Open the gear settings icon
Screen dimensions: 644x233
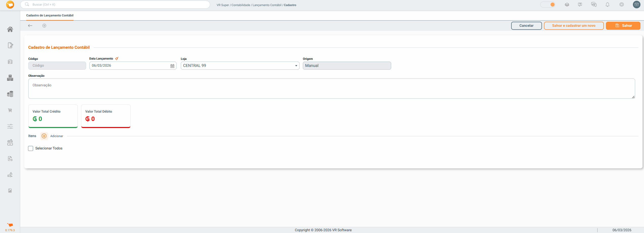622,5
